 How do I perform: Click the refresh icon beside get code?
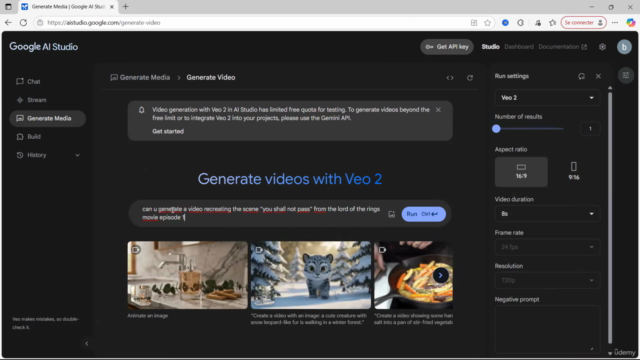tap(470, 78)
